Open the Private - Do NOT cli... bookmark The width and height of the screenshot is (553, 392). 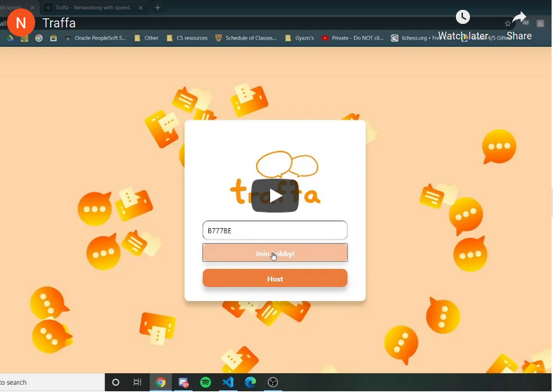pos(352,38)
